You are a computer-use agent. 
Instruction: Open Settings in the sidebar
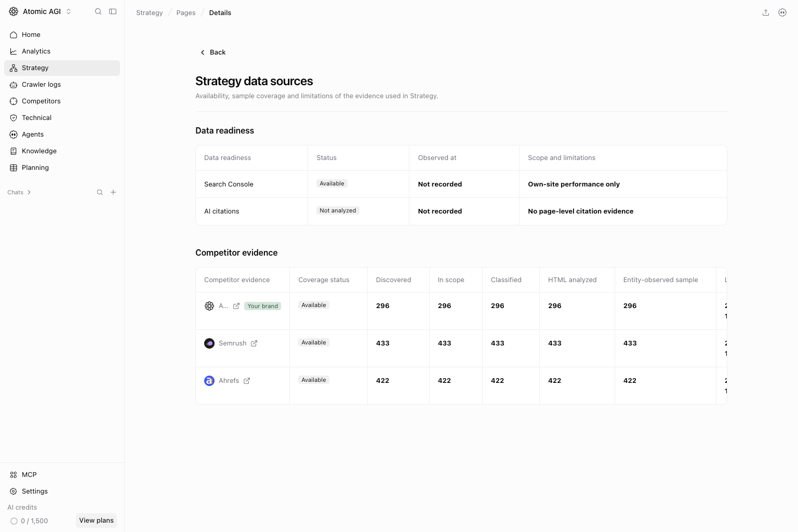(x=62, y=491)
